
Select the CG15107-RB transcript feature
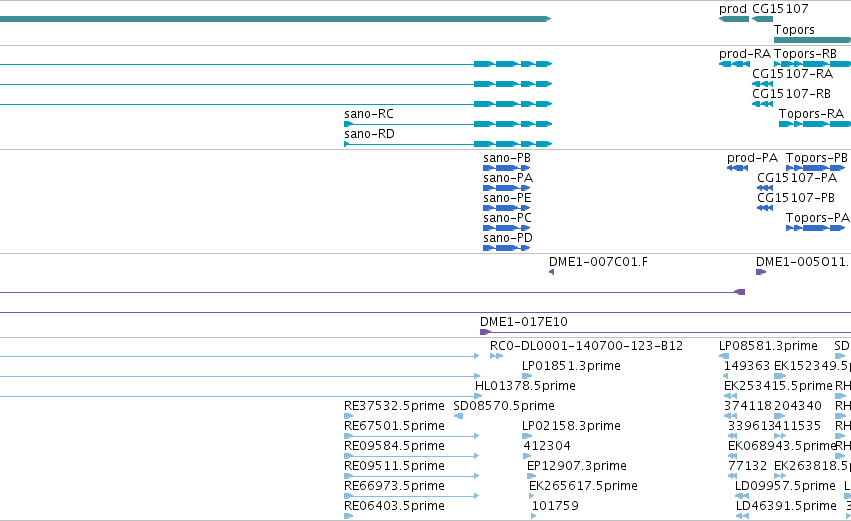click(763, 104)
